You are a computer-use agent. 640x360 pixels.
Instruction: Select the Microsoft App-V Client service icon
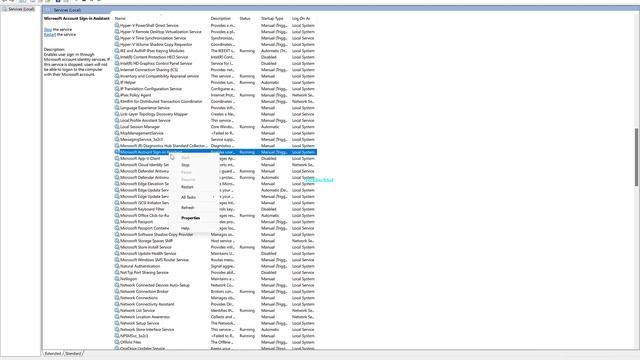(117, 158)
